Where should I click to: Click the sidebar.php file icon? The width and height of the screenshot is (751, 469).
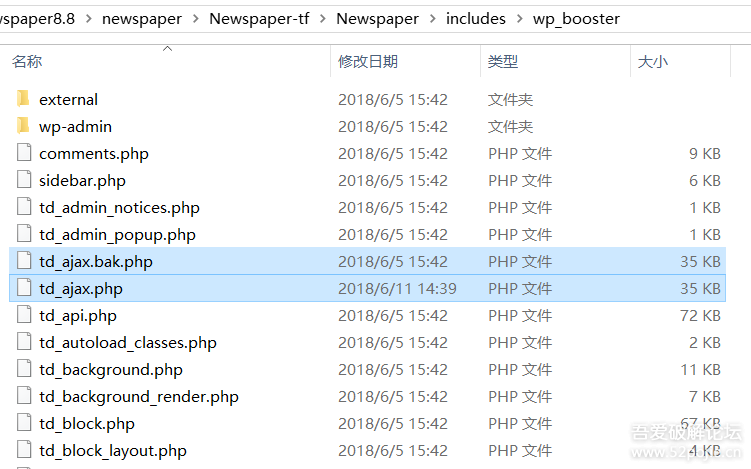(x=24, y=180)
